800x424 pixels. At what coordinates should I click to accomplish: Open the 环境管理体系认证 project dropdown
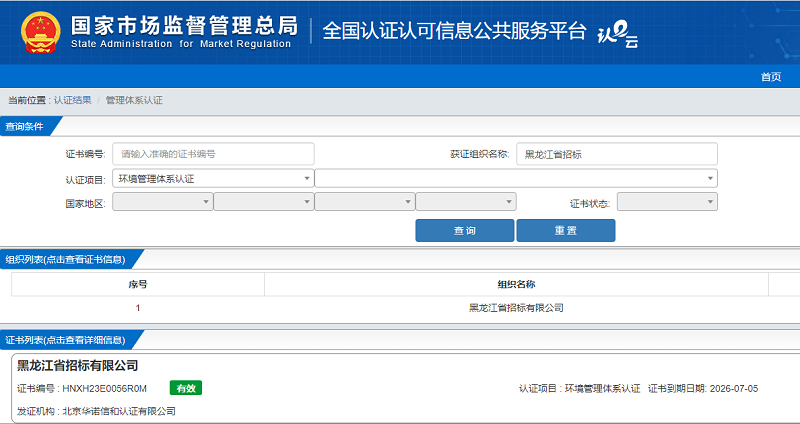coord(213,178)
